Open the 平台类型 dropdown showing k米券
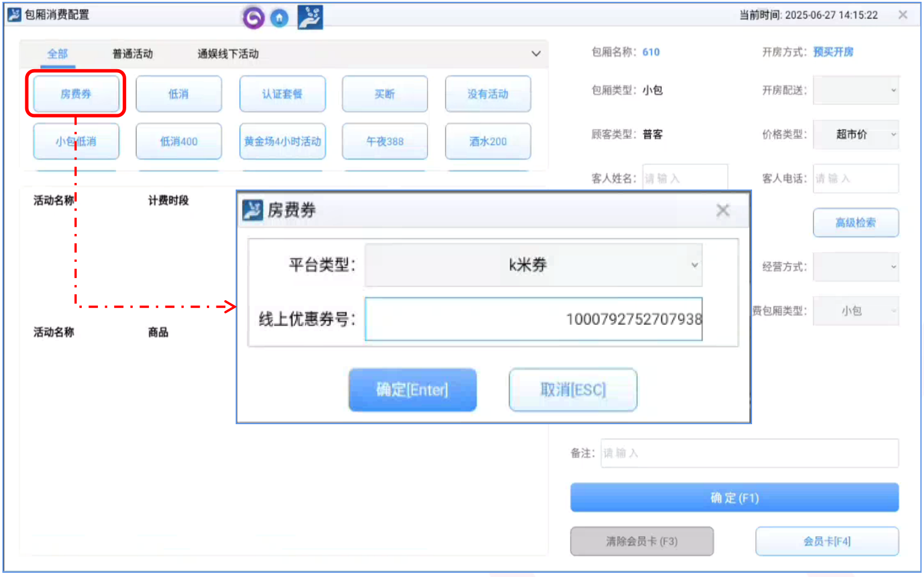 533,265
